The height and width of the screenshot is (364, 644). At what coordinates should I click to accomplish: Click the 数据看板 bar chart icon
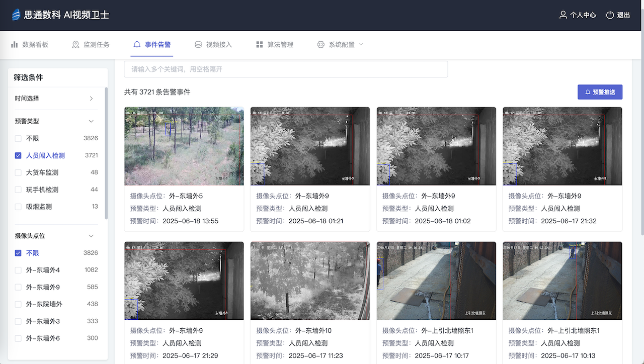pos(15,44)
